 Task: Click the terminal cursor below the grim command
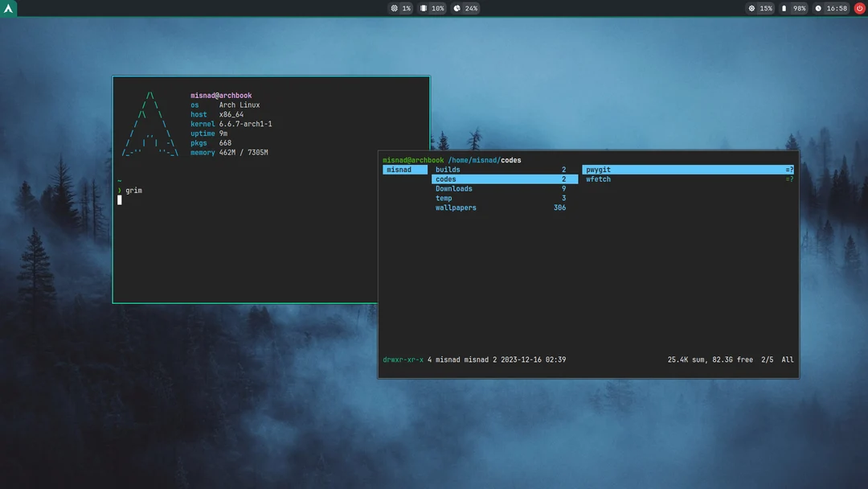118,199
